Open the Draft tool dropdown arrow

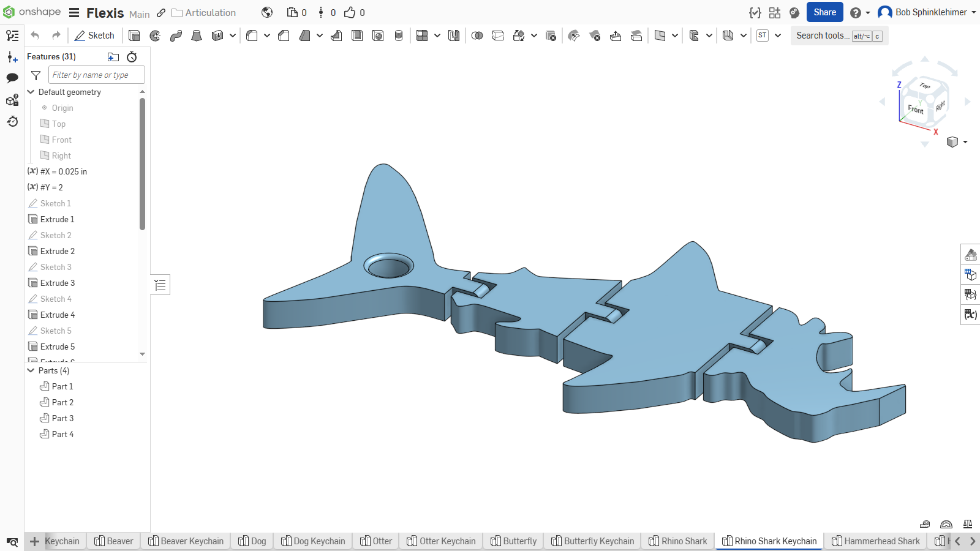pyautogui.click(x=320, y=36)
